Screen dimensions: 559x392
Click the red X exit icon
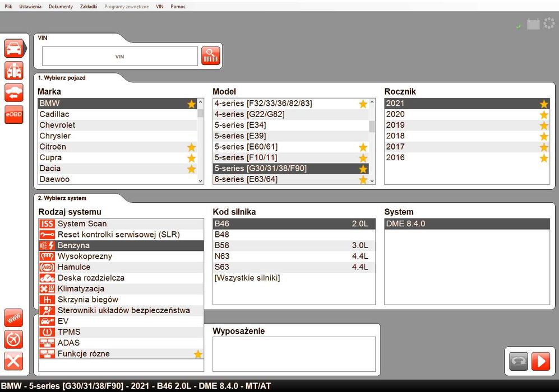click(13, 361)
